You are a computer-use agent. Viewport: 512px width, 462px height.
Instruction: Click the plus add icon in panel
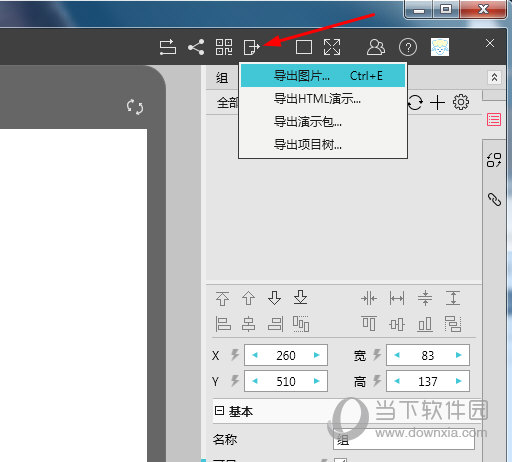[x=438, y=102]
